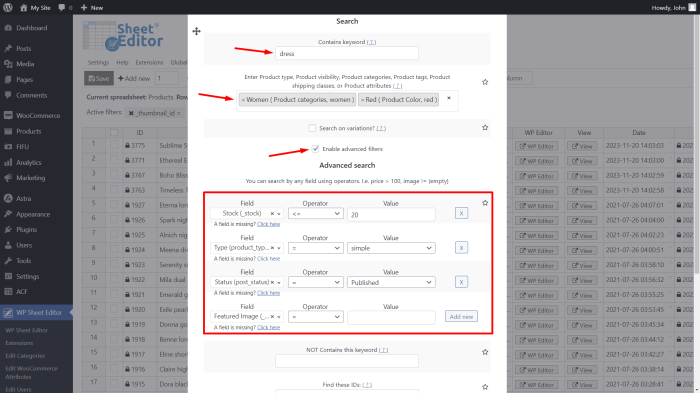The image size is (700, 393).
Task: Open the Status (post_status) field dropdown
Action: click(x=246, y=282)
